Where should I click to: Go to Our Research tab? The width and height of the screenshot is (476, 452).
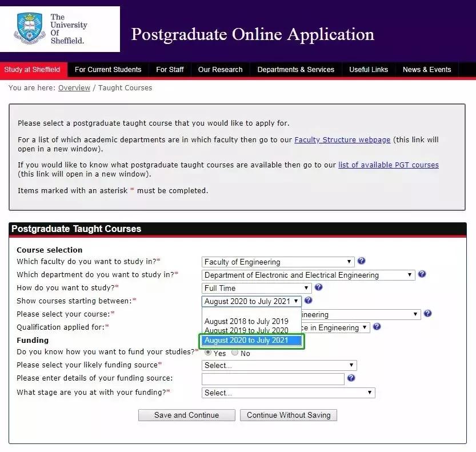tap(220, 70)
